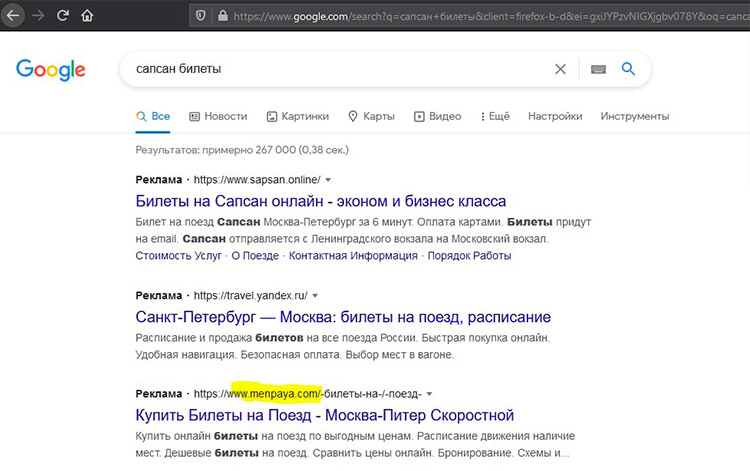The height and width of the screenshot is (471, 750).
Task: Click the Google logo
Action: tap(51, 69)
